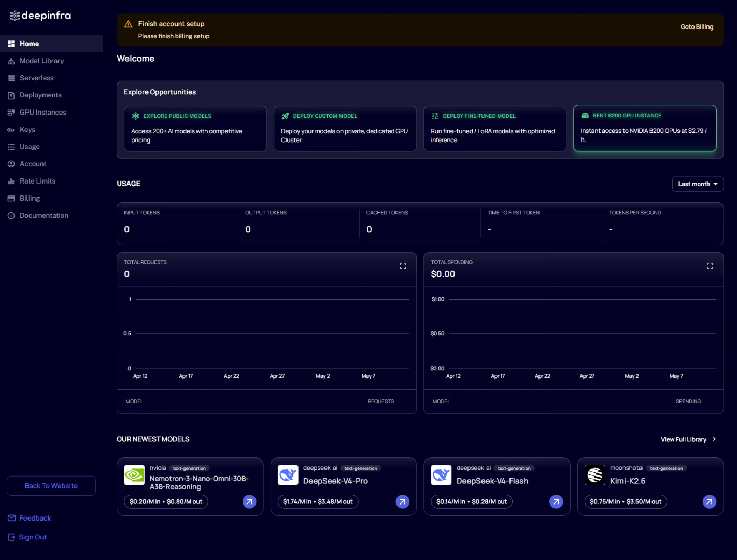Select the Kimi-K2.6 model title
Image resolution: width=737 pixels, height=560 pixels.
628,481
